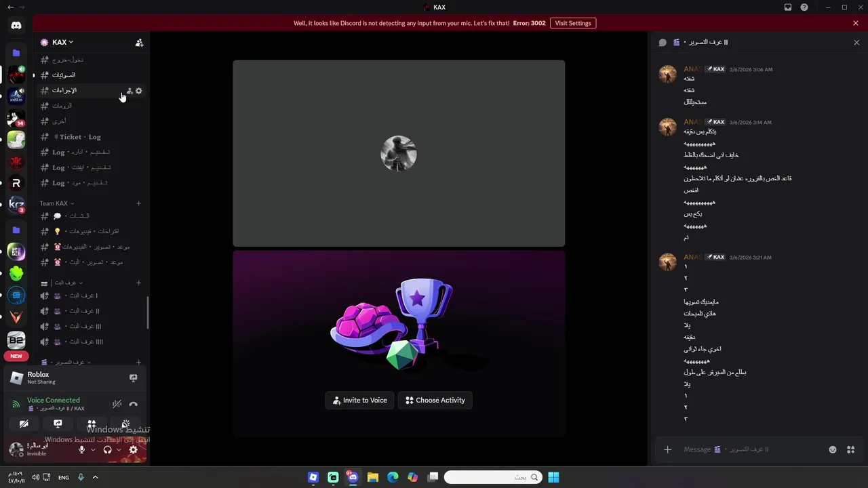The height and width of the screenshot is (488, 868).
Task: Open threads chat bubble icon in chat header
Action: coord(663,42)
